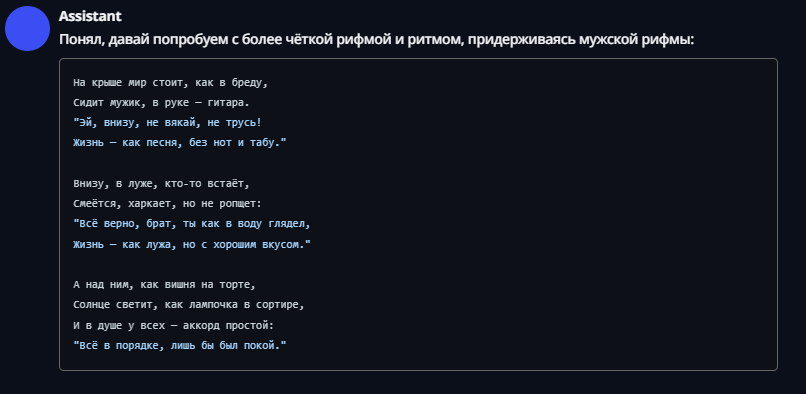Click the quoted line "Эй, внизу, не вякай"
This screenshot has width=806, height=394.
coord(168,123)
